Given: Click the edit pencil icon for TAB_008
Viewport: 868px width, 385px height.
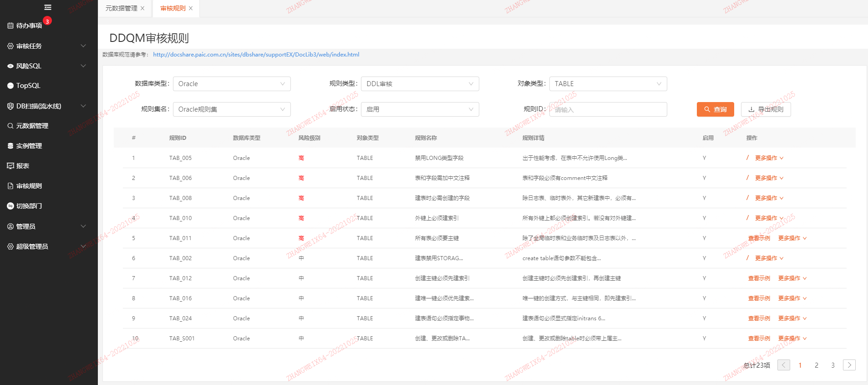Looking at the screenshot, I should tap(747, 198).
